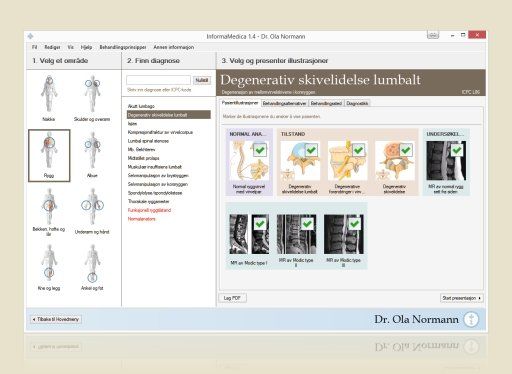
Task: Select Akutt lumbago in diagnosis list
Action: click(x=141, y=106)
